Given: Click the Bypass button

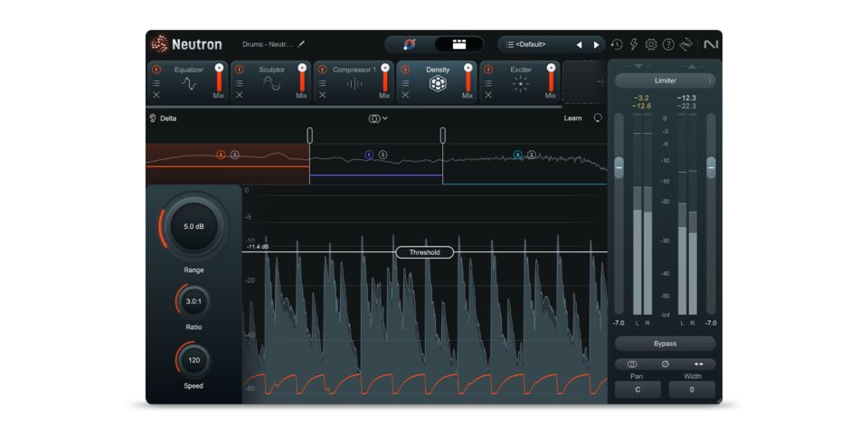Looking at the screenshot, I should (665, 344).
